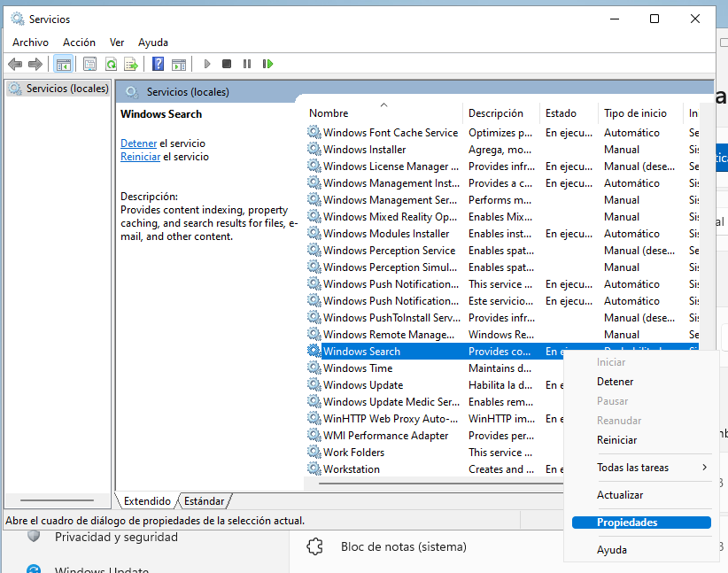Switch to the Extendido tab
The width and height of the screenshot is (728, 573).
tap(147, 501)
